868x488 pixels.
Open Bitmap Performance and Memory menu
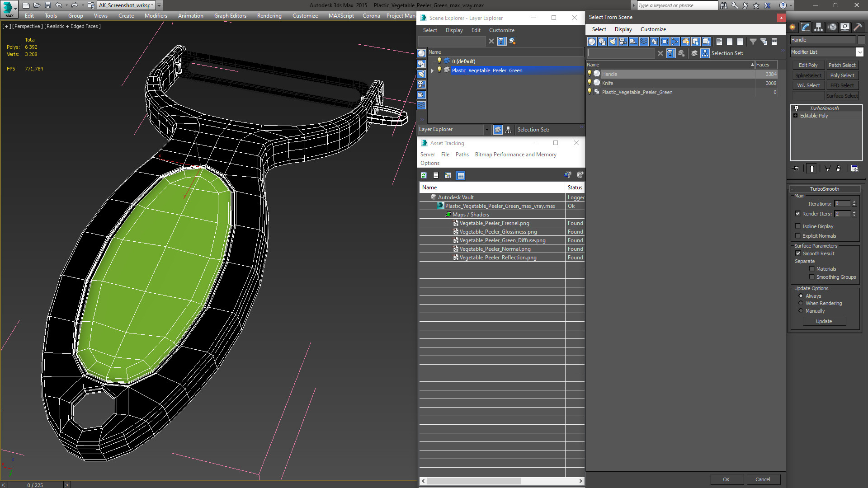[515, 155]
